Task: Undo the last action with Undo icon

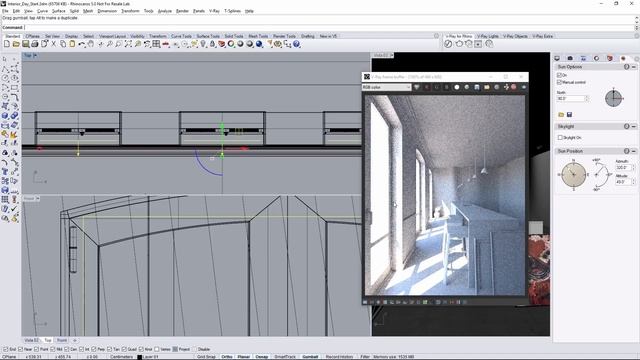Action: click(x=82, y=44)
